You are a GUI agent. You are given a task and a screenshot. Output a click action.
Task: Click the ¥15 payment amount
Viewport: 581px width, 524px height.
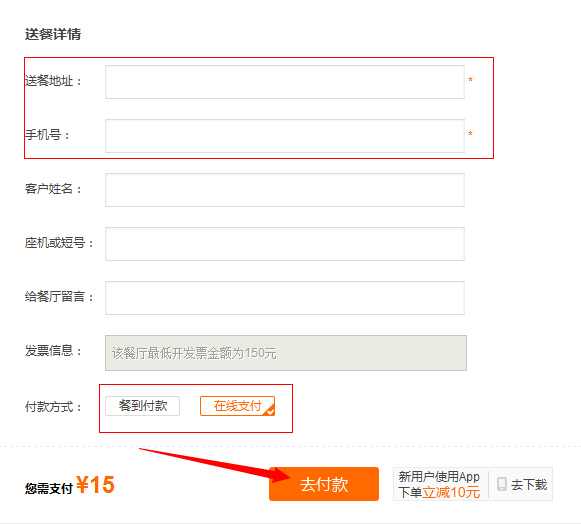tap(95, 484)
